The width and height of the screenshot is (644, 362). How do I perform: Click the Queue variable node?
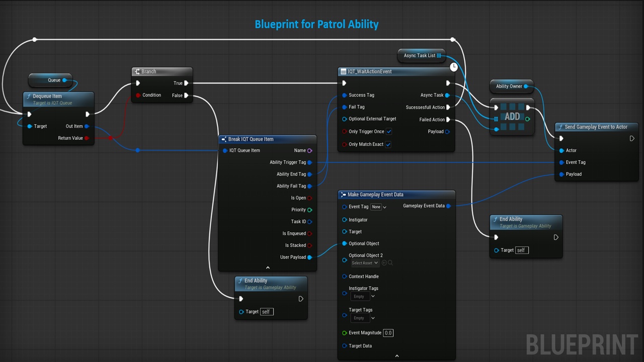(x=50, y=80)
